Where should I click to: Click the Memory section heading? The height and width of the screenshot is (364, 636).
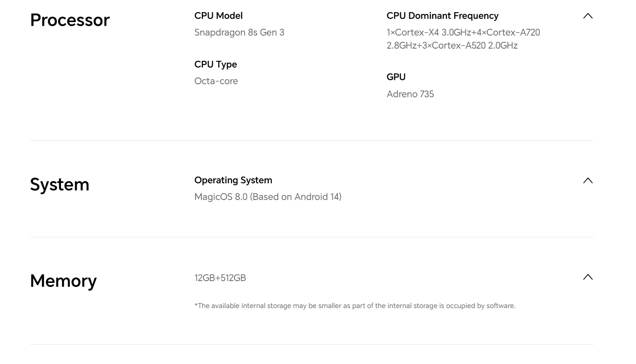63,281
